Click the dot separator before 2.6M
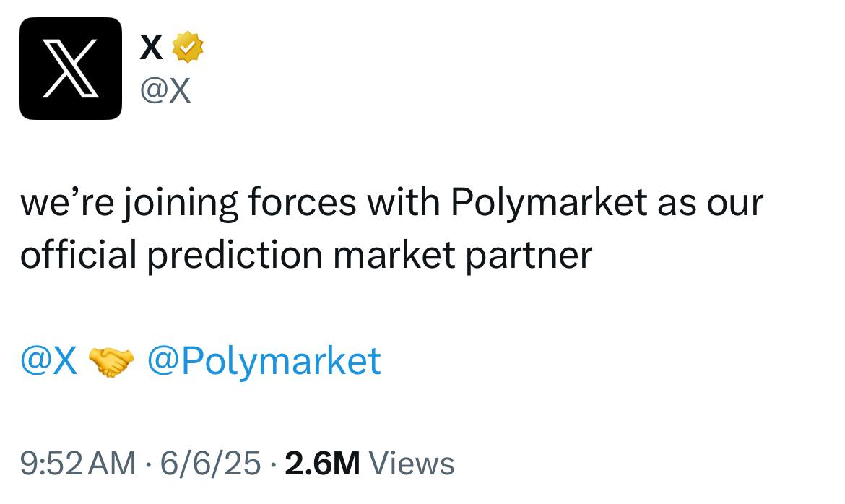 [x=273, y=465]
